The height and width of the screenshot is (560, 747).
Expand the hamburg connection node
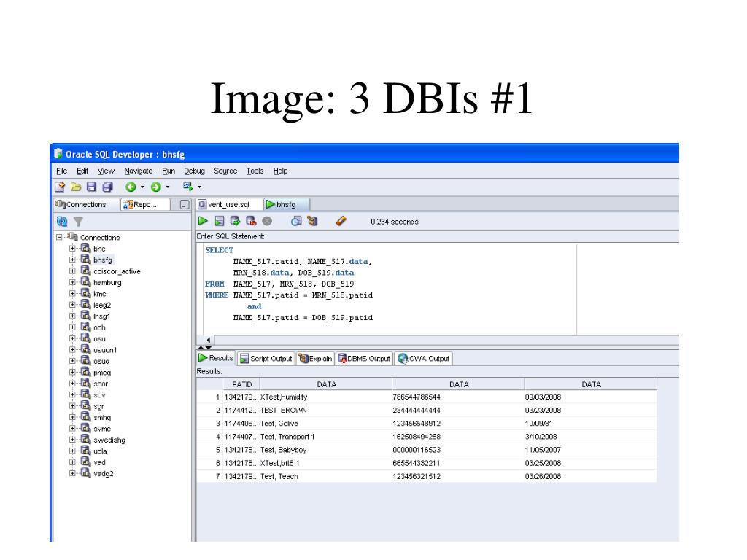[72, 282]
